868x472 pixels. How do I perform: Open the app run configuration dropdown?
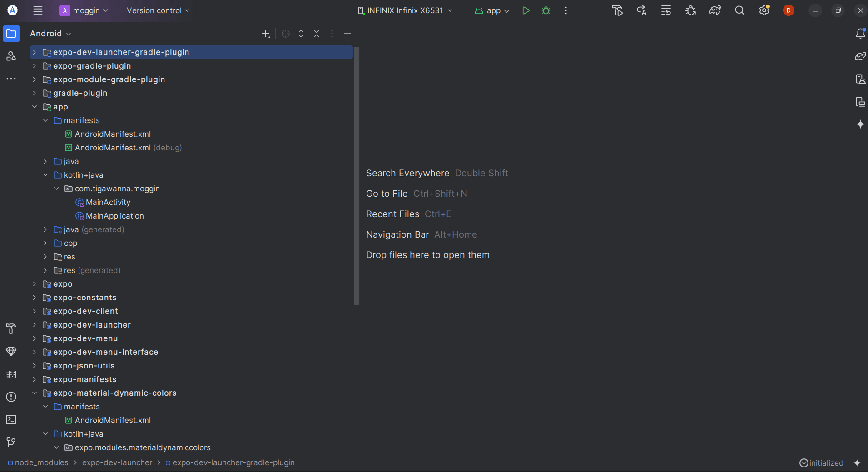[x=492, y=10]
